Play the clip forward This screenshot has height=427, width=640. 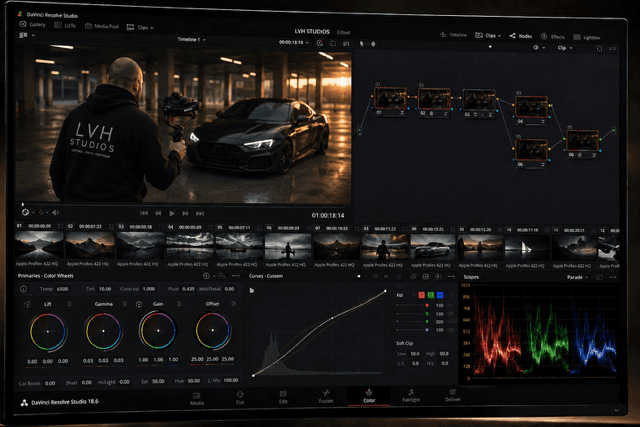172,213
